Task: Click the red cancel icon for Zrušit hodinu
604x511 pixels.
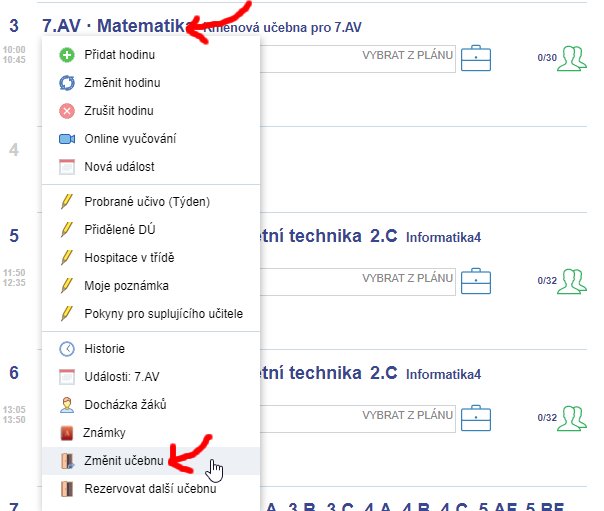Action: pyautogui.click(x=67, y=110)
